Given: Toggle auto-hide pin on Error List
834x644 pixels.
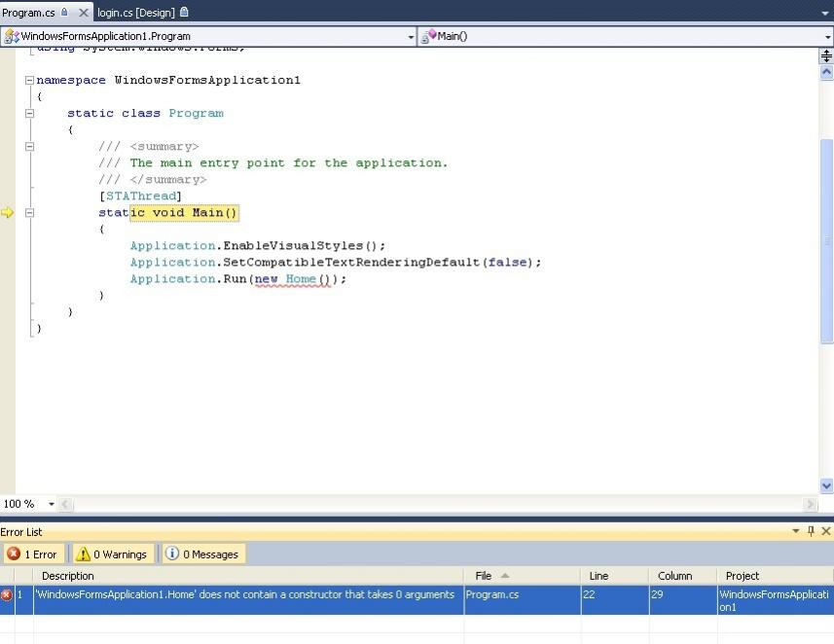Looking at the screenshot, I should click(x=811, y=531).
